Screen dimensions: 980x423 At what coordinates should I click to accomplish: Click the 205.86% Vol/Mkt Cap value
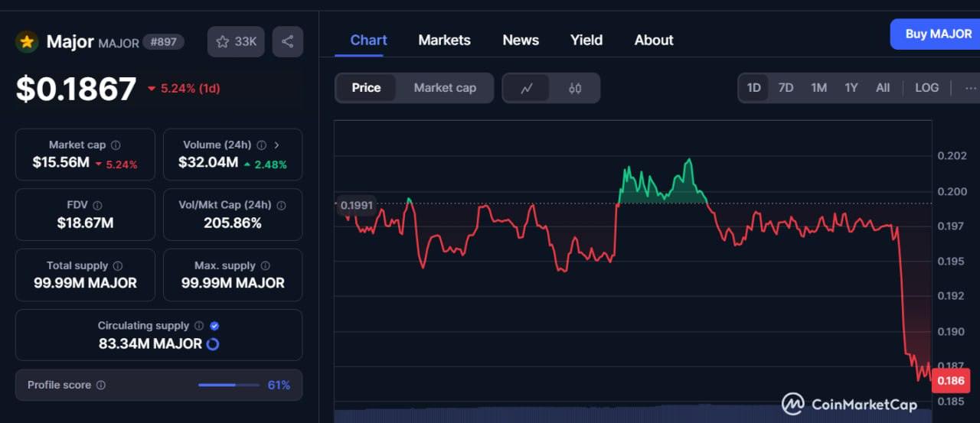pyautogui.click(x=233, y=223)
